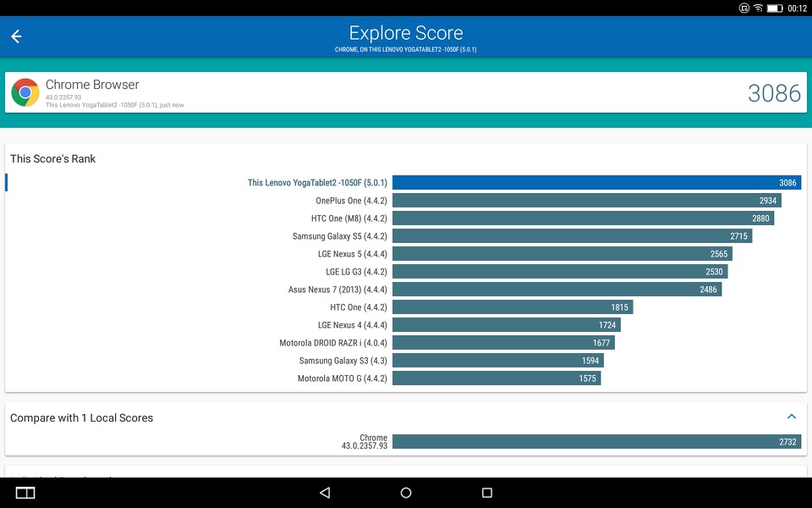The width and height of the screenshot is (812, 508).
Task: Tap the Android home circle button
Action: [x=406, y=493]
